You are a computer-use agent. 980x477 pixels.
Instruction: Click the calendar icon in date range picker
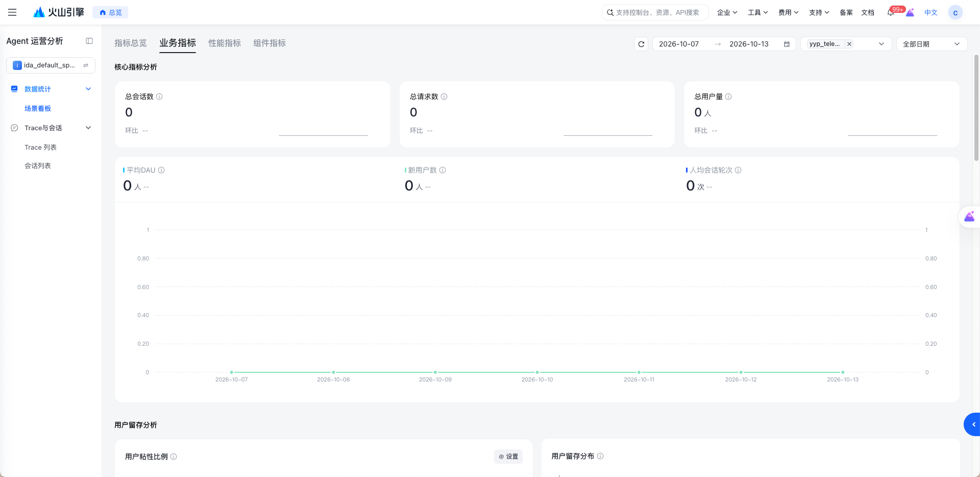click(x=787, y=44)
